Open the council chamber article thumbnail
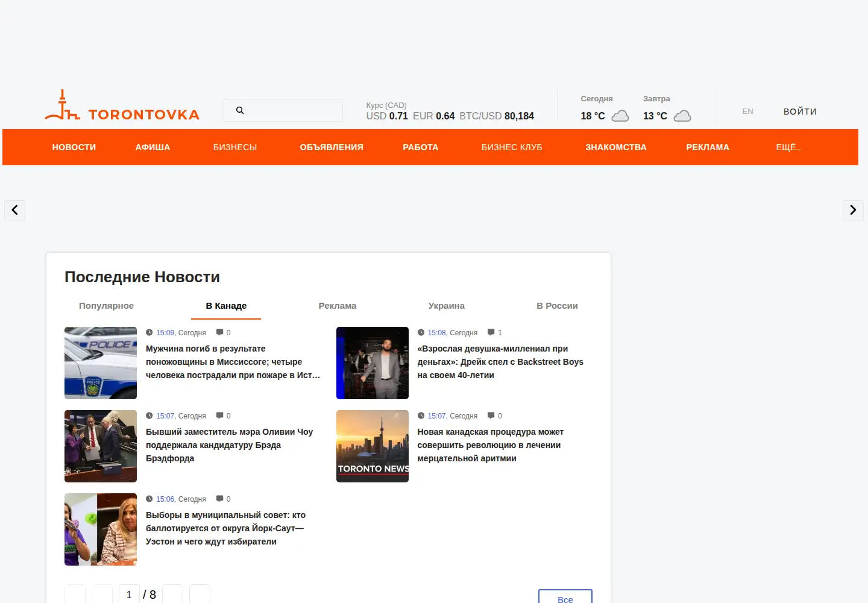Screen dimensions: 868x603 (x=101, y=446)
